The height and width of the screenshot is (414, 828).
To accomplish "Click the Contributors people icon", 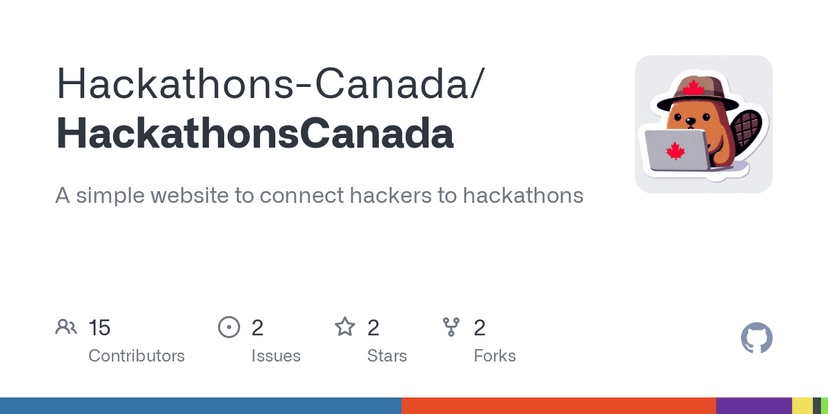I will pos(67,327).
